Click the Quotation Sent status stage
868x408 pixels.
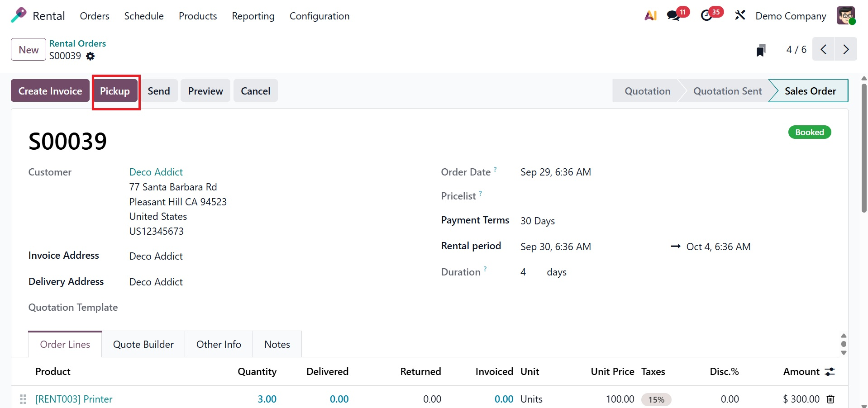coord(727,91)
